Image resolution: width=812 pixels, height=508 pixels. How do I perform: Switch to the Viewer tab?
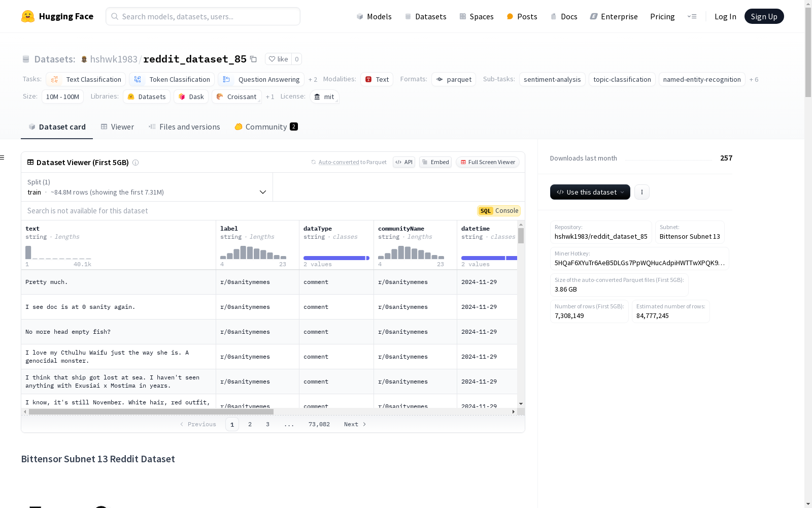click(117, 127)
